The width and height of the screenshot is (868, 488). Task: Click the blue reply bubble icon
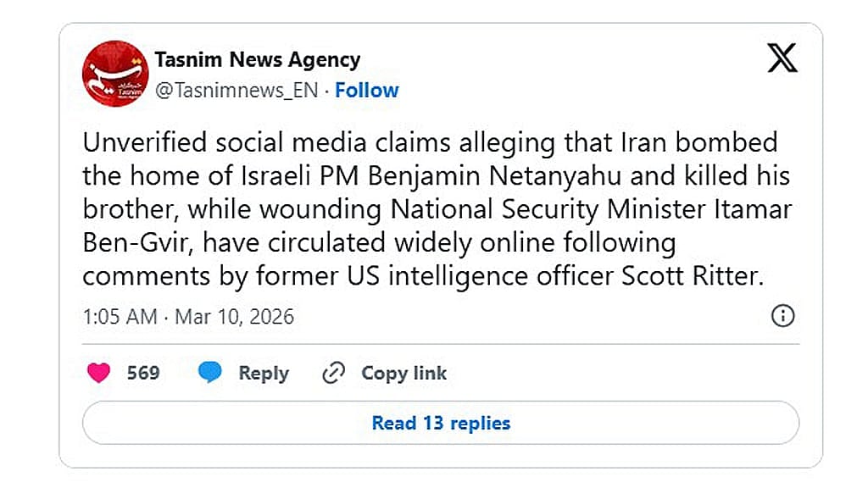[x=210, y=373]
